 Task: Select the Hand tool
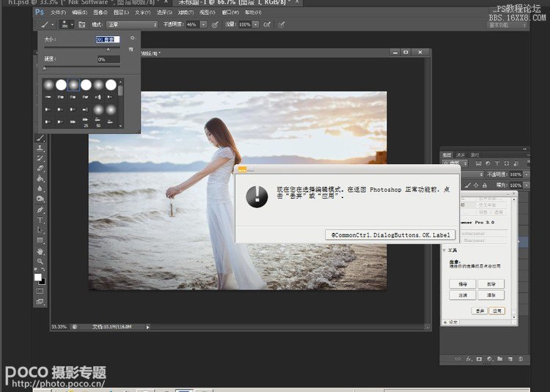(40, 251)
